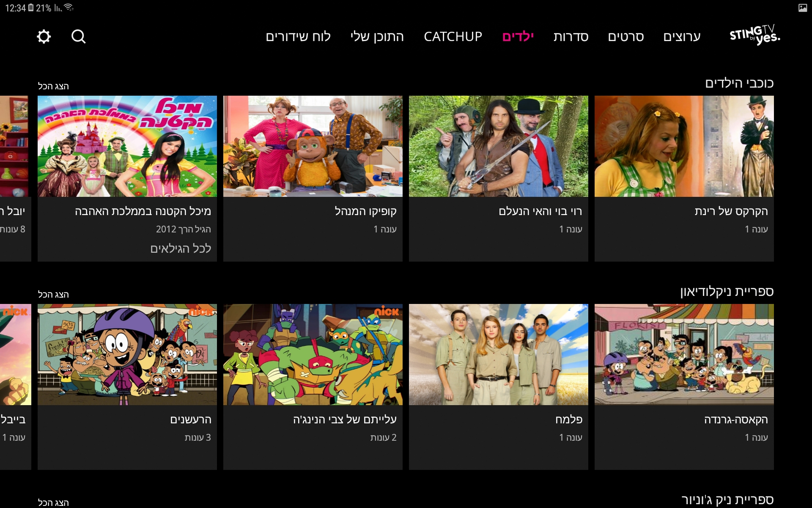Image resolution: width=812 pixels, height=508 pixels.
Task: Open הקרקס של רינת thumbnail
Action: click(x=684, y=146)
